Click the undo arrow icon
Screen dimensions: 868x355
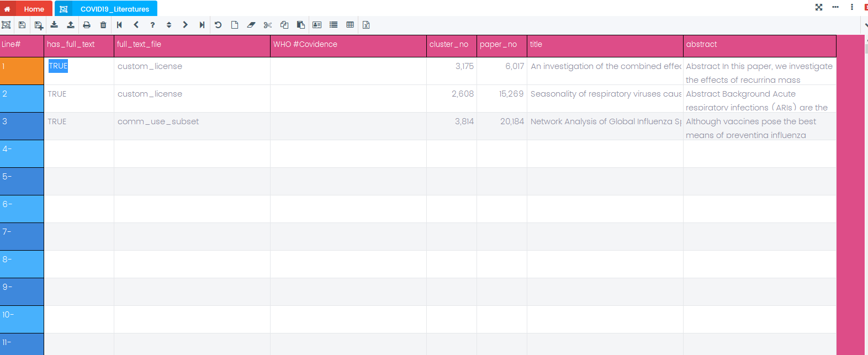(218, 25)
